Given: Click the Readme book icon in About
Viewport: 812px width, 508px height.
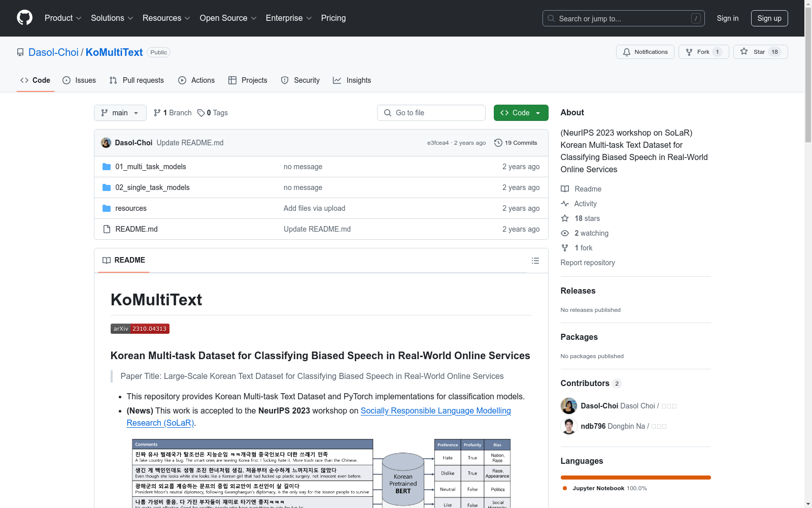Looking at the screenshot, I should [565, 189].
